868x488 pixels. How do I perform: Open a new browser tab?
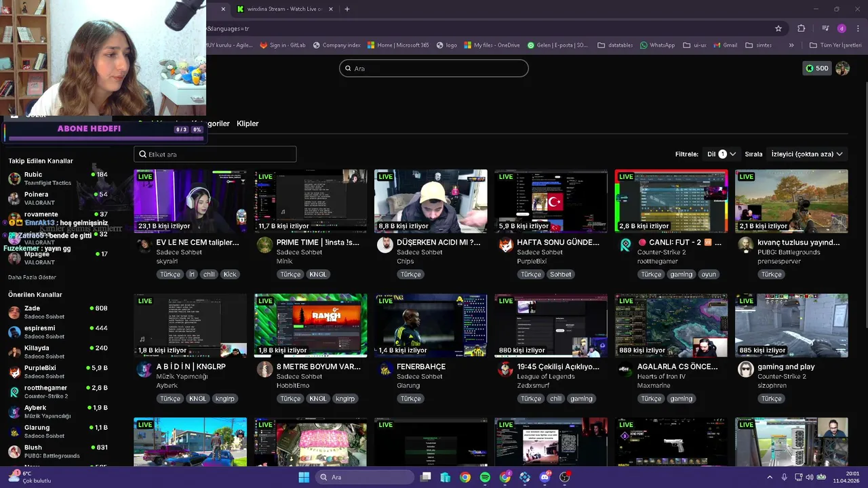347,9
